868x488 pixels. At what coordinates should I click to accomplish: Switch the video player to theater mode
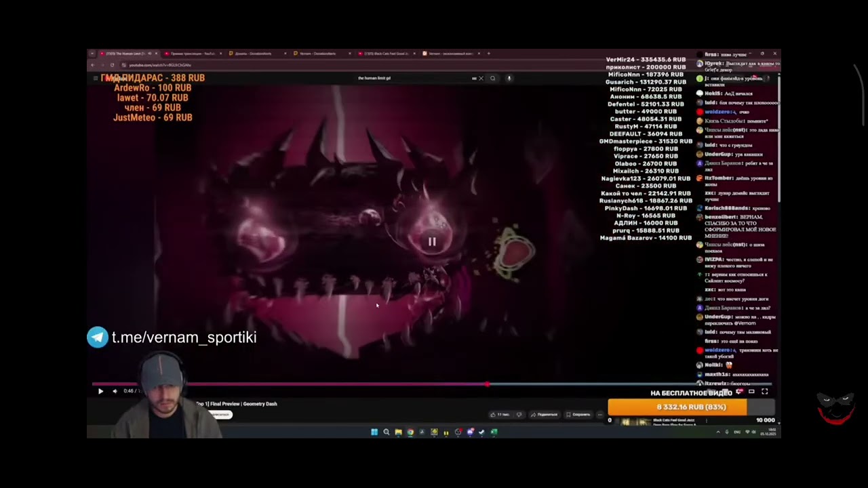751,392
